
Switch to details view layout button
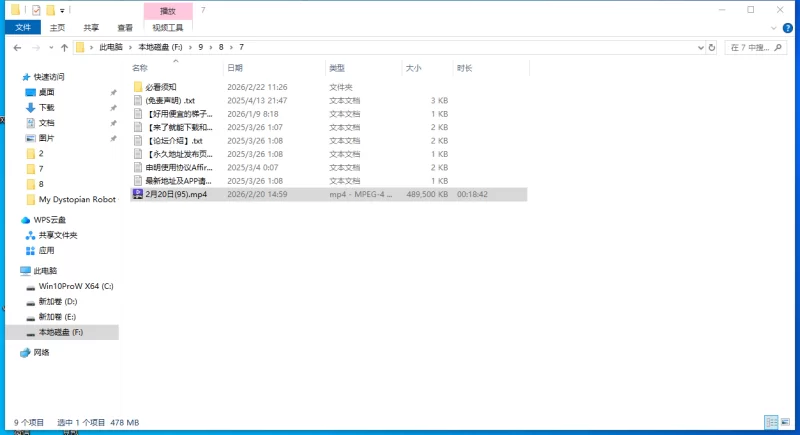tap(771, 422)
